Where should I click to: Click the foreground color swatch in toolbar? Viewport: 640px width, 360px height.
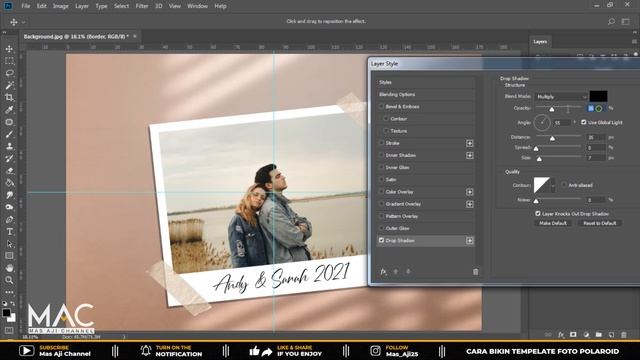[6, 313]
